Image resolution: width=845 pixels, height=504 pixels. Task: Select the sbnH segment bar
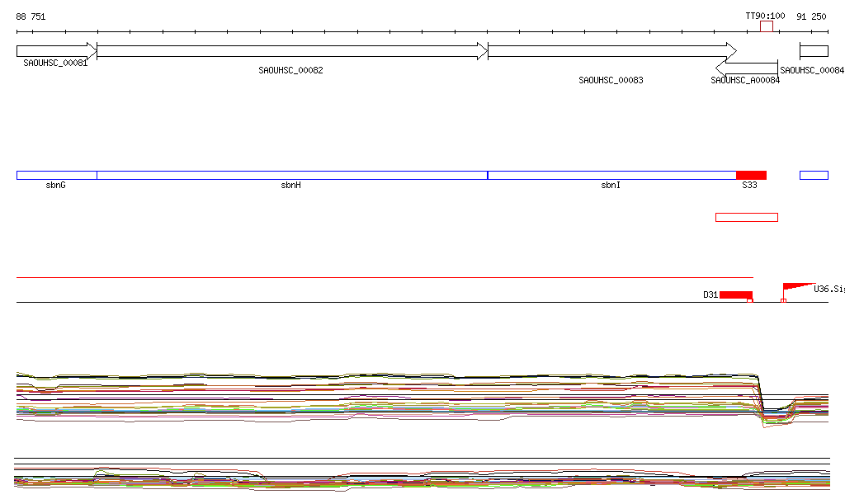pos(292,175)
